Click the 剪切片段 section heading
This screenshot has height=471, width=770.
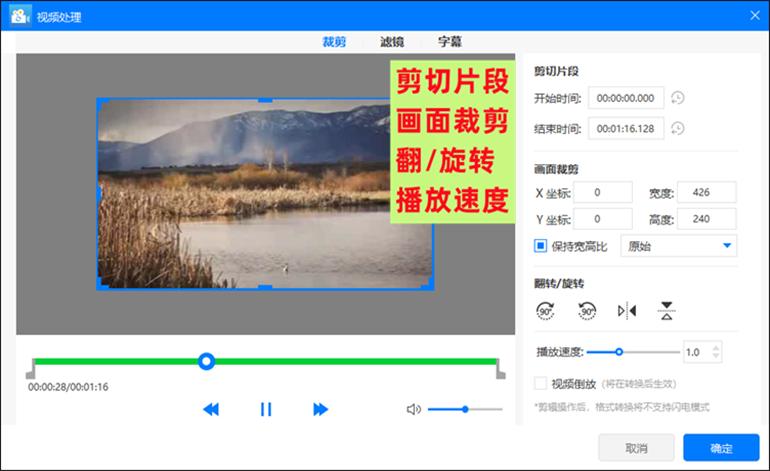pyautogui.click(x=556, y=72)
